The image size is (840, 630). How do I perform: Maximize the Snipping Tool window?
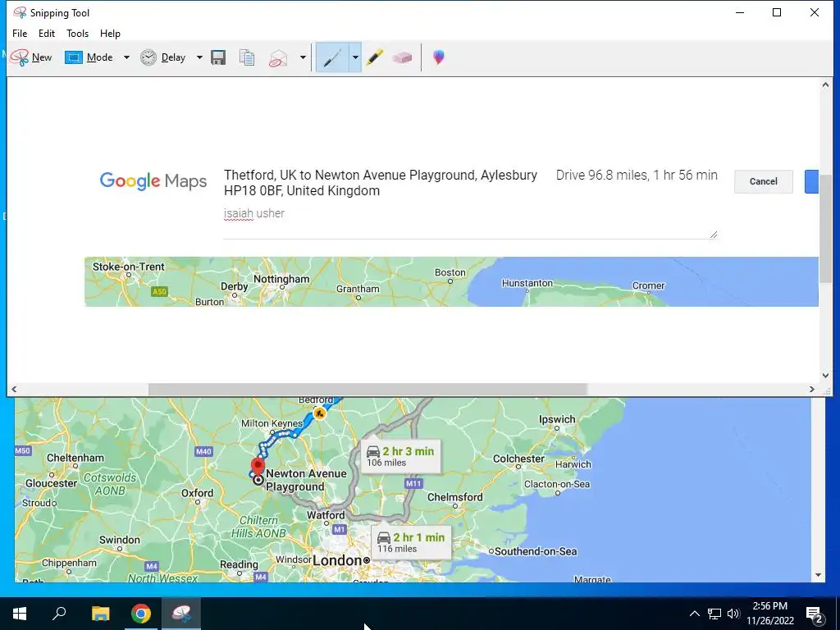[x=777, y=12]
